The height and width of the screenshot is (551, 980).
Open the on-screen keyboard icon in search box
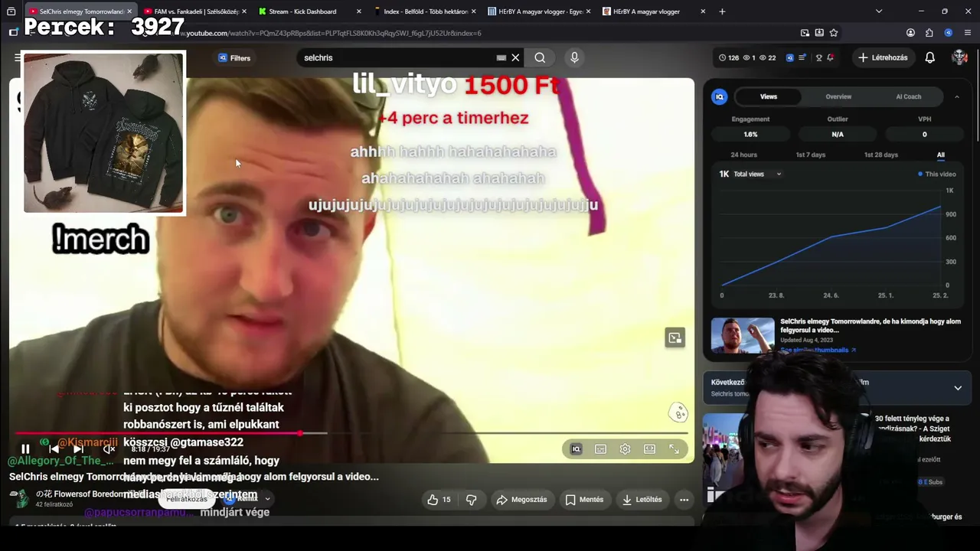tap(501, 57)
